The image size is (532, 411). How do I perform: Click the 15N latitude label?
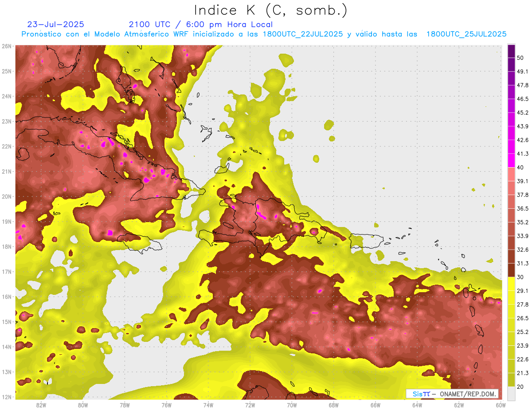coord(7,321)
